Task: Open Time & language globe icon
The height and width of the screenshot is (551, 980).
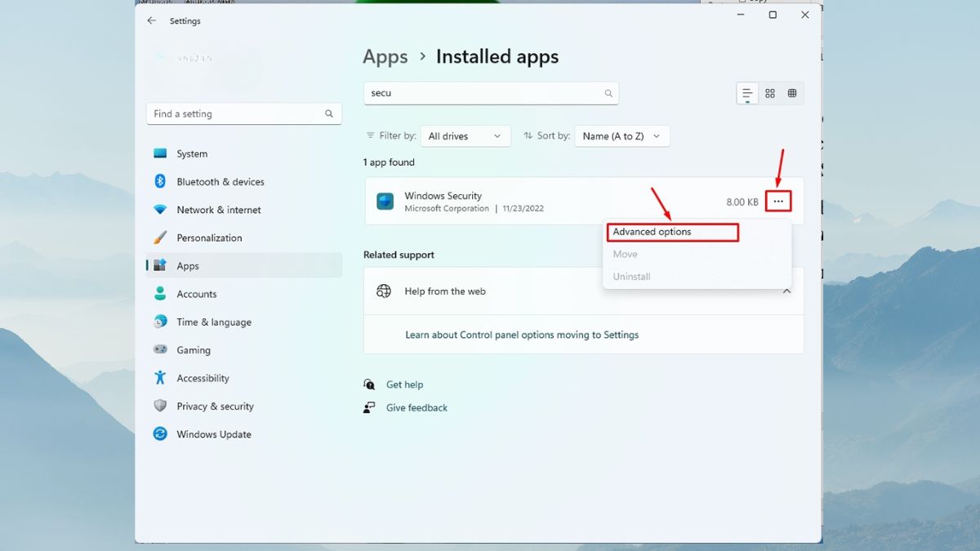Action: click(160, 322)
